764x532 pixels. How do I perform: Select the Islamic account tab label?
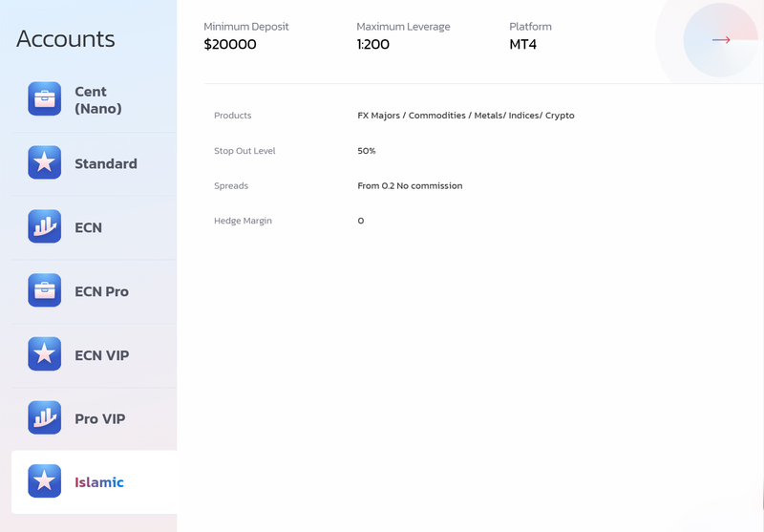coord(99,482)
